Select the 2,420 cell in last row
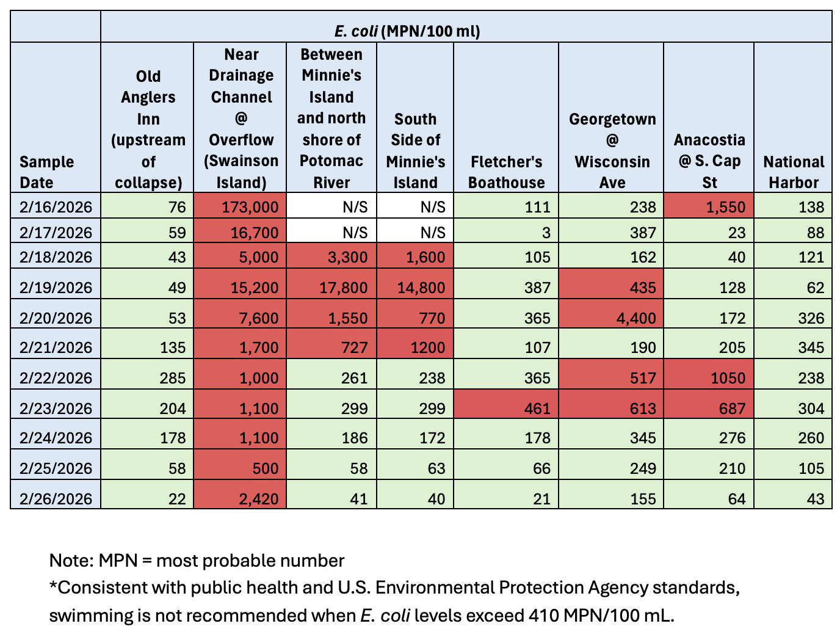This screenshot has width=840, height=629. 240,499
